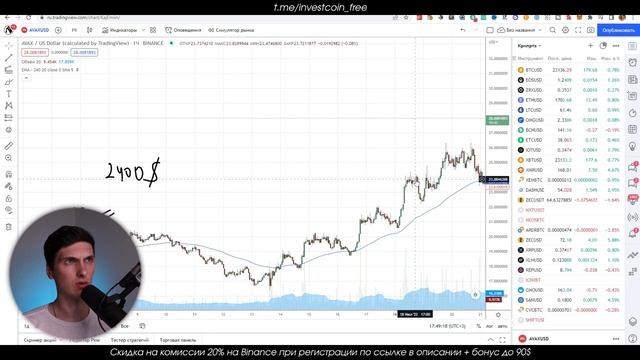
Task: Open the AVAXUSD symbol search
Action: click(x=35, y=30)
